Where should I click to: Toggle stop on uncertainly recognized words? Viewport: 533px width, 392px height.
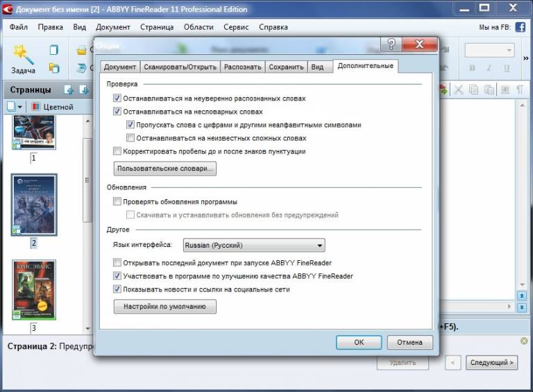pyautogui.click(x=117, y=98)
